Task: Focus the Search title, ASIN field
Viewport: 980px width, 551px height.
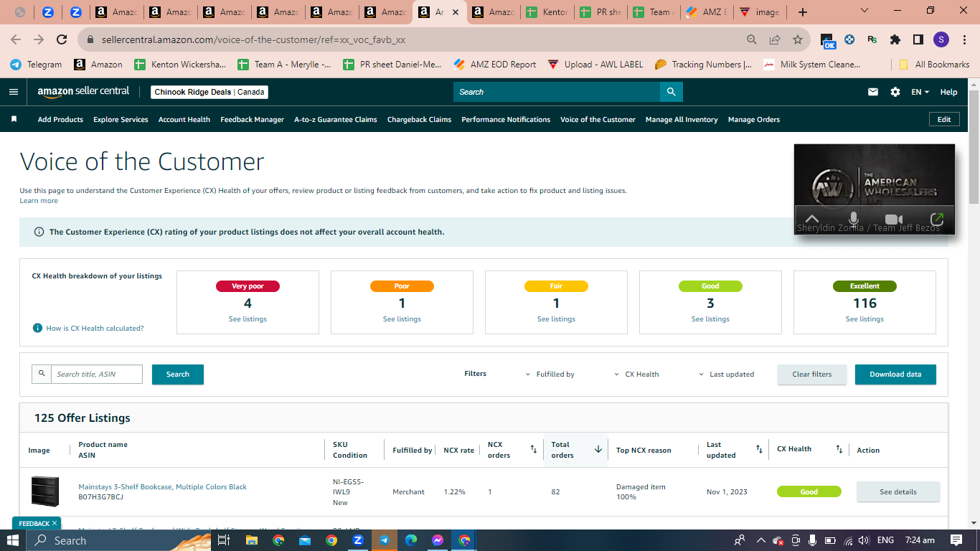Action: coord(97,374)
